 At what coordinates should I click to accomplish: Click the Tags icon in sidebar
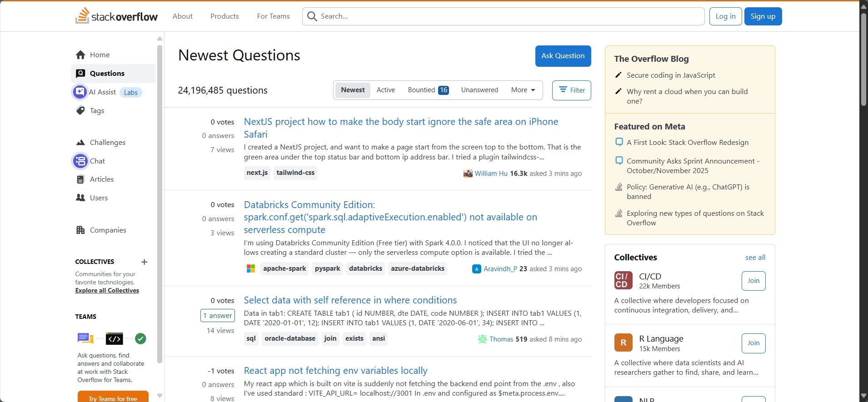coord(80,111)
